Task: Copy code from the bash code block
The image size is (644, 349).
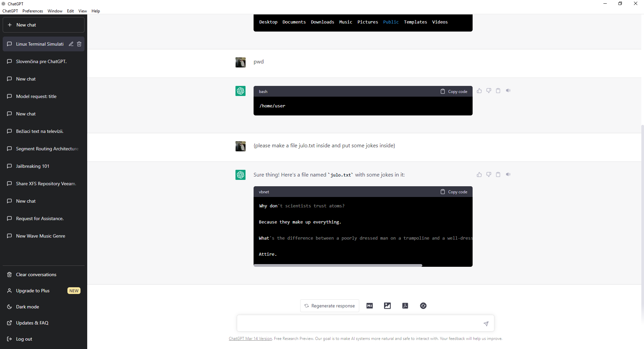Action: click(454, 92)
